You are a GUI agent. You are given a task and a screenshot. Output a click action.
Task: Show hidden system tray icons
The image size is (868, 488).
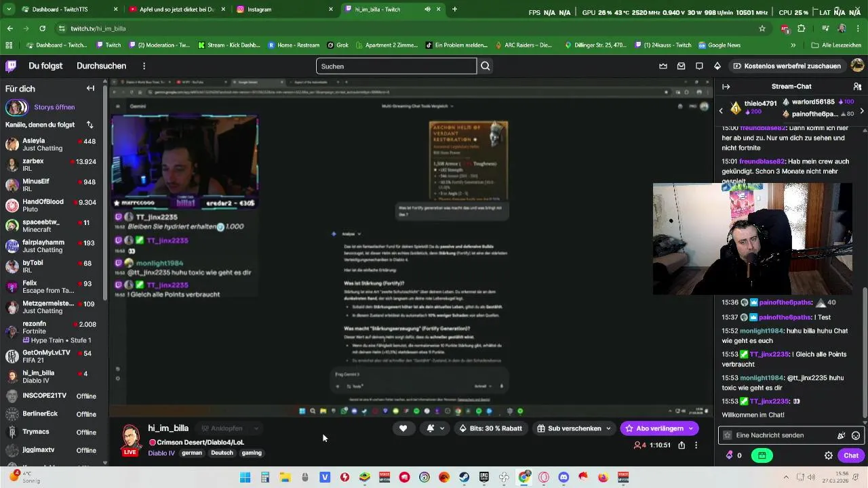(786, 477)
